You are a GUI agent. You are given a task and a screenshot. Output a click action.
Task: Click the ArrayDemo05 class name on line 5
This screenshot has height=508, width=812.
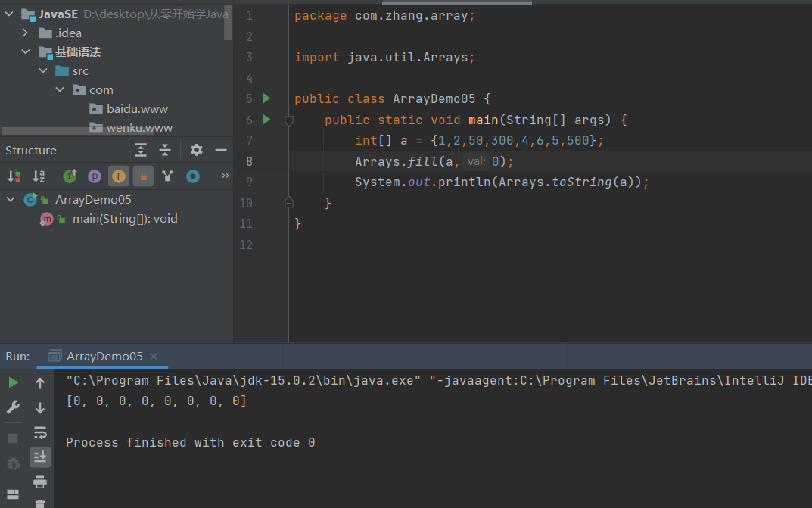coord(434,98)
